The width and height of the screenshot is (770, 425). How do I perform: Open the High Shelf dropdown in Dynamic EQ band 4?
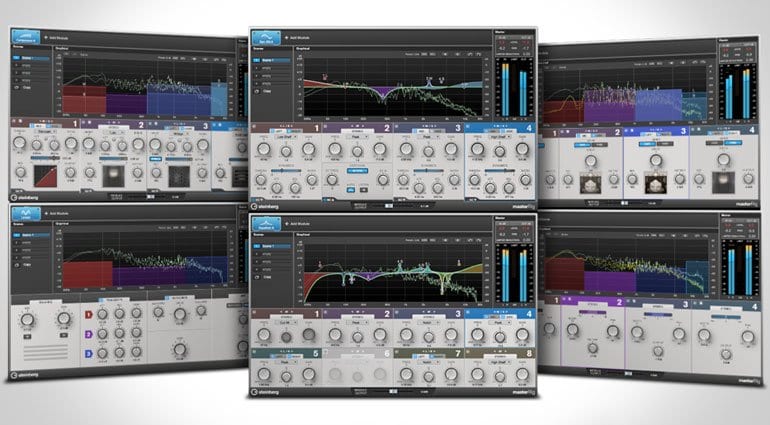coord(500,137)
